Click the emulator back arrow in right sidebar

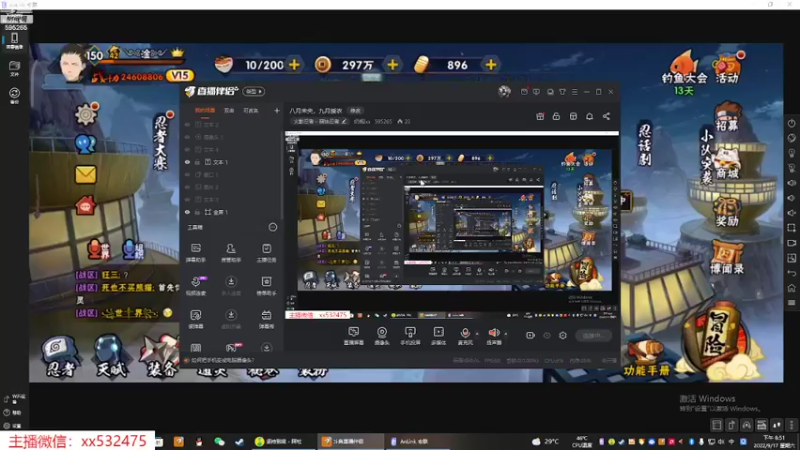click(791, 273)
